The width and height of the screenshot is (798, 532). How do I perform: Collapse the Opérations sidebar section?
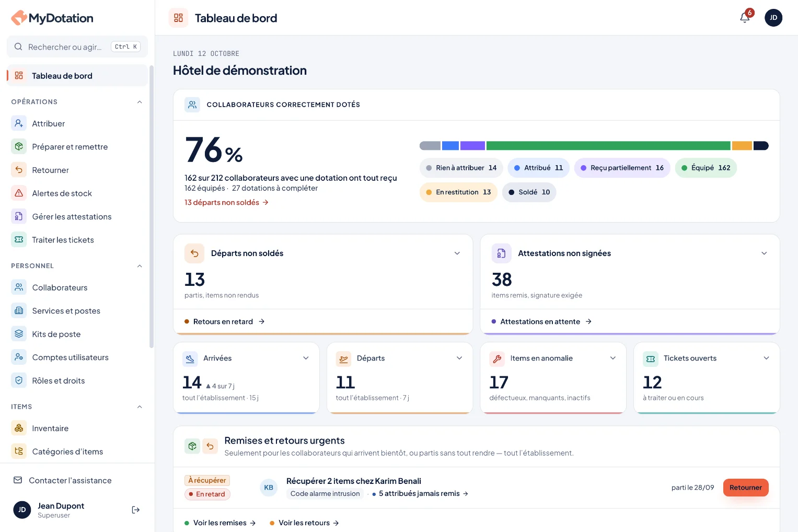tap(140, 102)
